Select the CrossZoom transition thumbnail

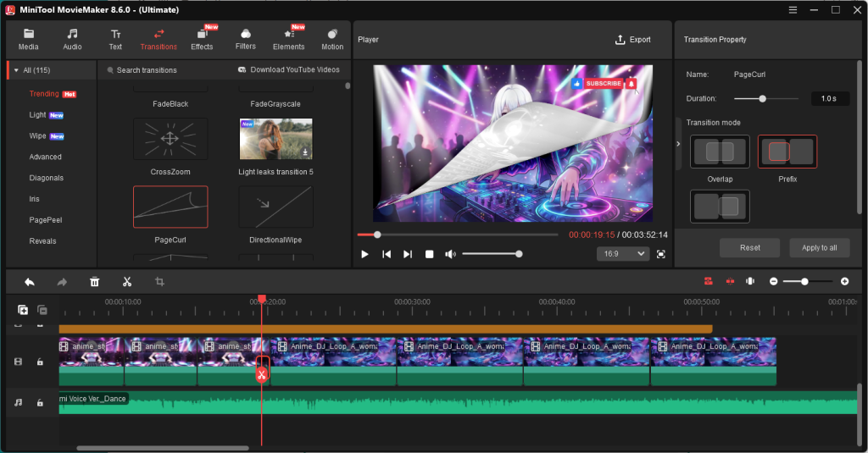pos(170,140)
